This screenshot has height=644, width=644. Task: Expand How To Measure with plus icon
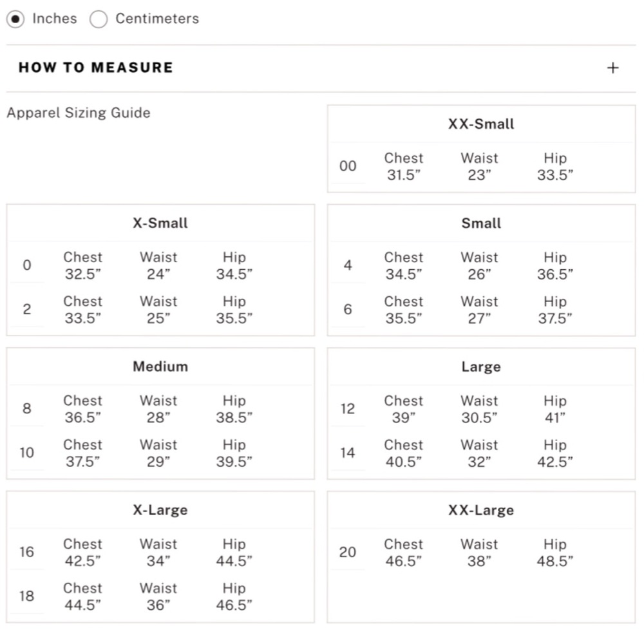pos(613,68)
